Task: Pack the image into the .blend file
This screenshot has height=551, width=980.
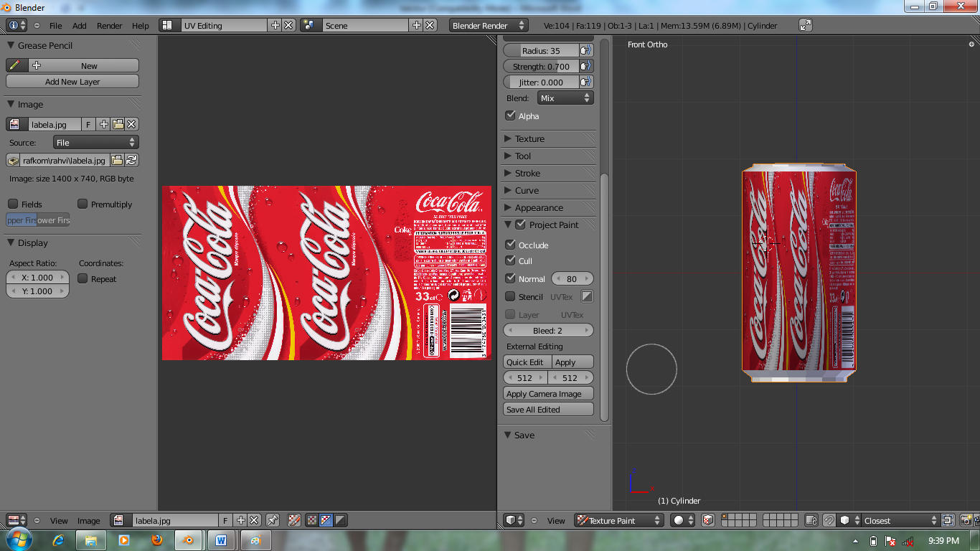Action: pos(13,160)
